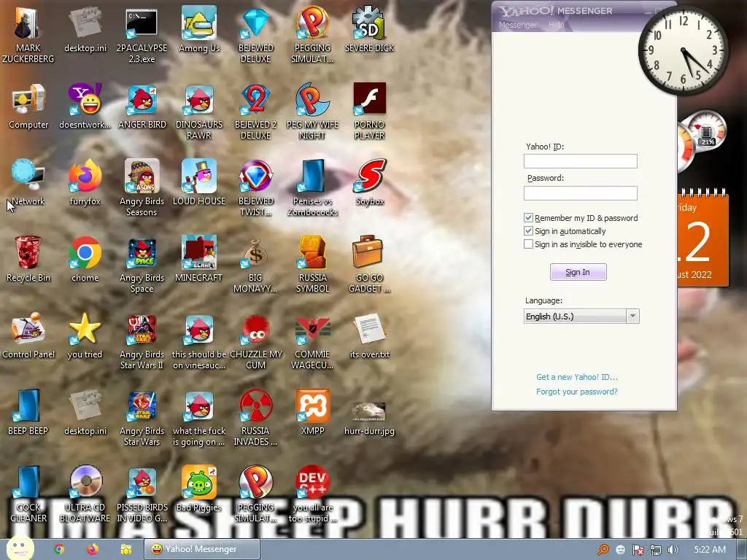Open the network tray icon
This screenshot has height=560, width=747.
(656, 550)
